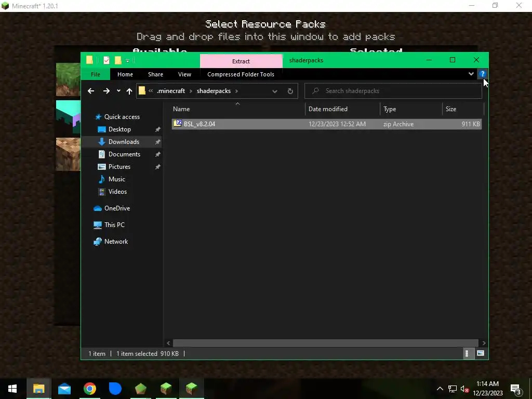Image resolution: width=532 pixels, height=399 pixels.
Task: Unpin Pictures using its pin icon
Action: pyautogui.click(x=157, y=167)
